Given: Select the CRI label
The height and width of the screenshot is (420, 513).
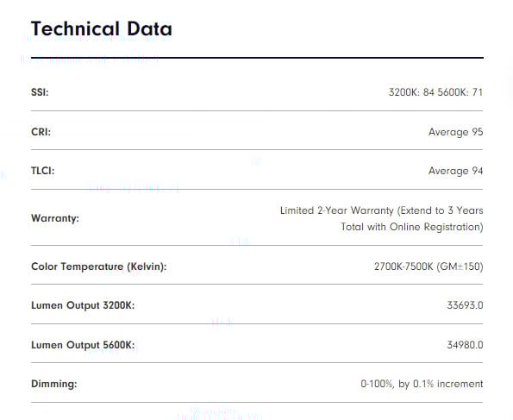Looking at the screenshot, I should (41, 132).
